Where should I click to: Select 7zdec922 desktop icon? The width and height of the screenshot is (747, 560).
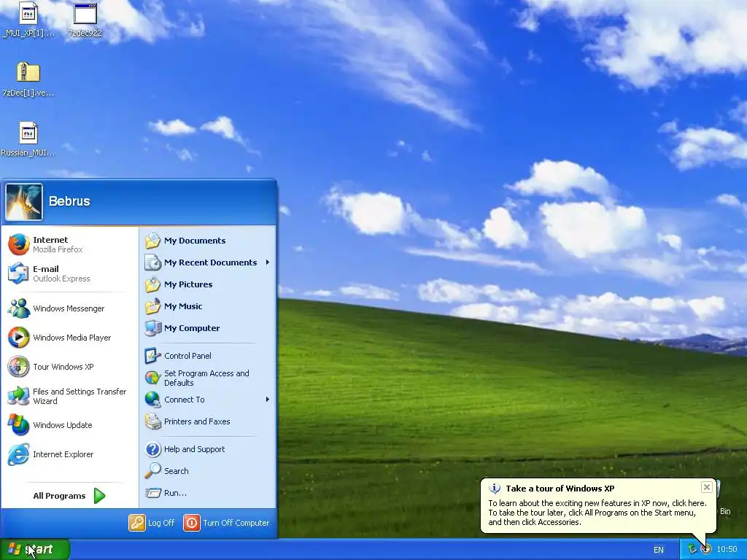(x=85, y=13)
